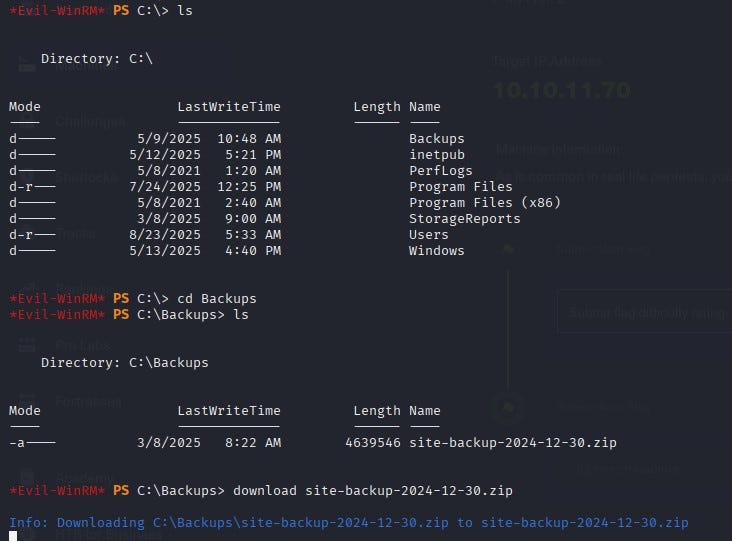Screen dimensions: 732x541
Task: Click the 'Directory: C:\Backups' heading
Action: click(125, 363)
